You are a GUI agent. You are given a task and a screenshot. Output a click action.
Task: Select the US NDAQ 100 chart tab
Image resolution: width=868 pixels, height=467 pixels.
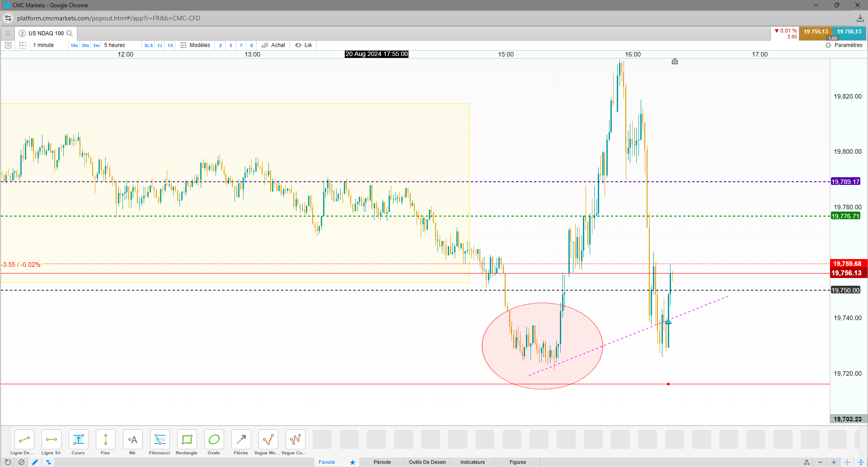tap(46, 33)
